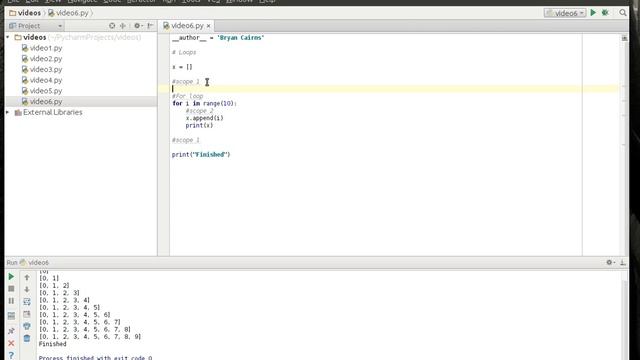Click the dump threads icon in Run panel
The height and width of the screenshot is (360, 640).
pyautogui.click(x=11, y=316)
